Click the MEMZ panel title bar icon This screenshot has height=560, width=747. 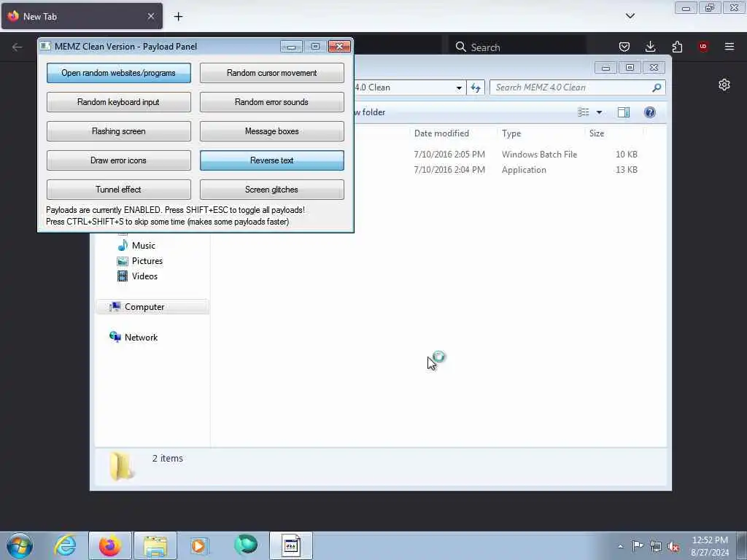(45, 46)
